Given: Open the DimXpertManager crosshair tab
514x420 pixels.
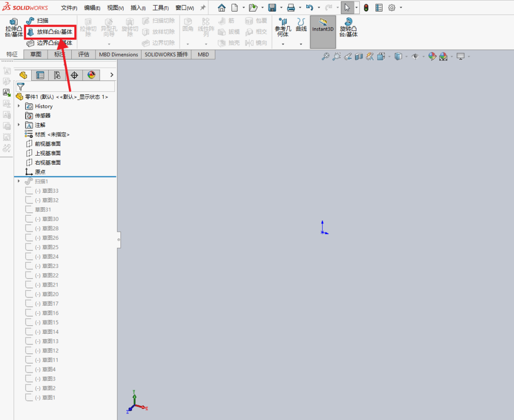Looking at the screenshot, I should (74, 75).
